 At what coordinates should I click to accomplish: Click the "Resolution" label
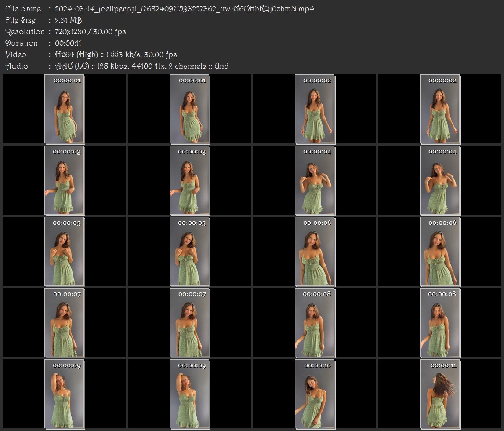coord(25,32)
